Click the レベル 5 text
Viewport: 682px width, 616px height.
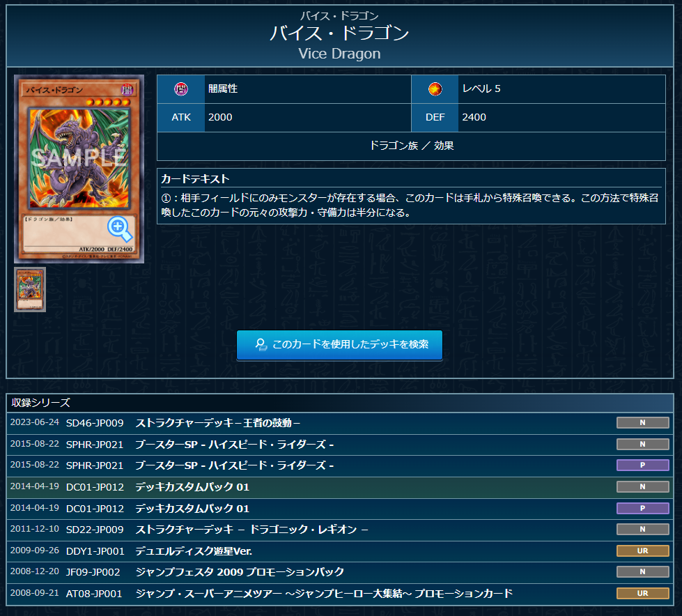[x=481, y=88]
